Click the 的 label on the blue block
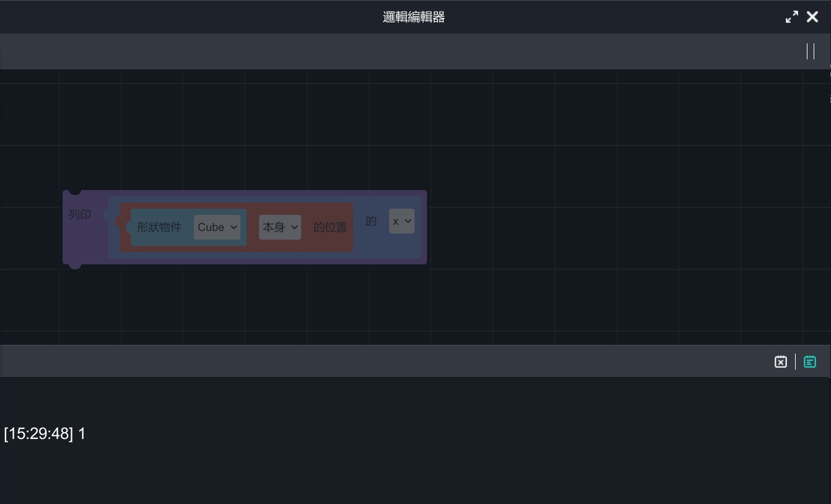Screen dimensions: 831x504 pos(371,221)
